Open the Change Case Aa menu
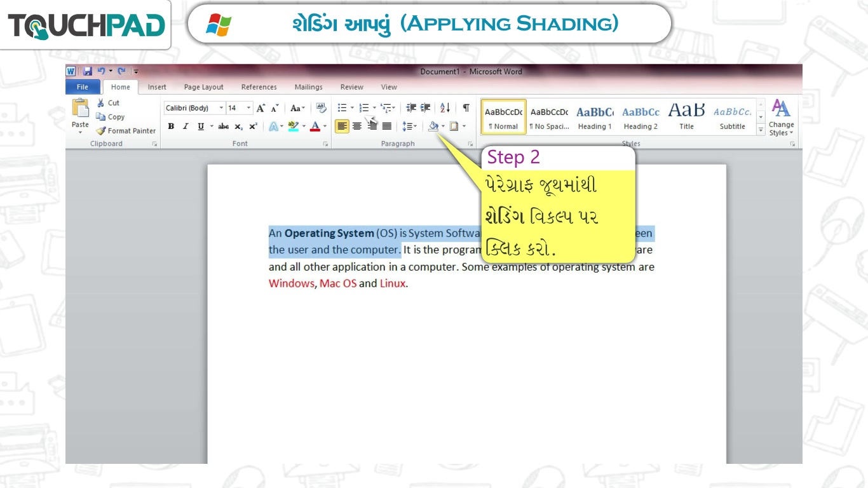Viewport: 868px width, 488px height. tap(297, 108)
